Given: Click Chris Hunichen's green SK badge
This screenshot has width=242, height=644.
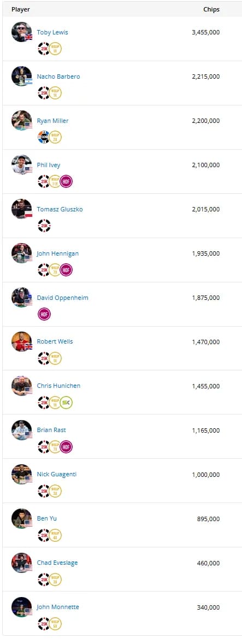Looking at the screenshot, I should 66,403.
